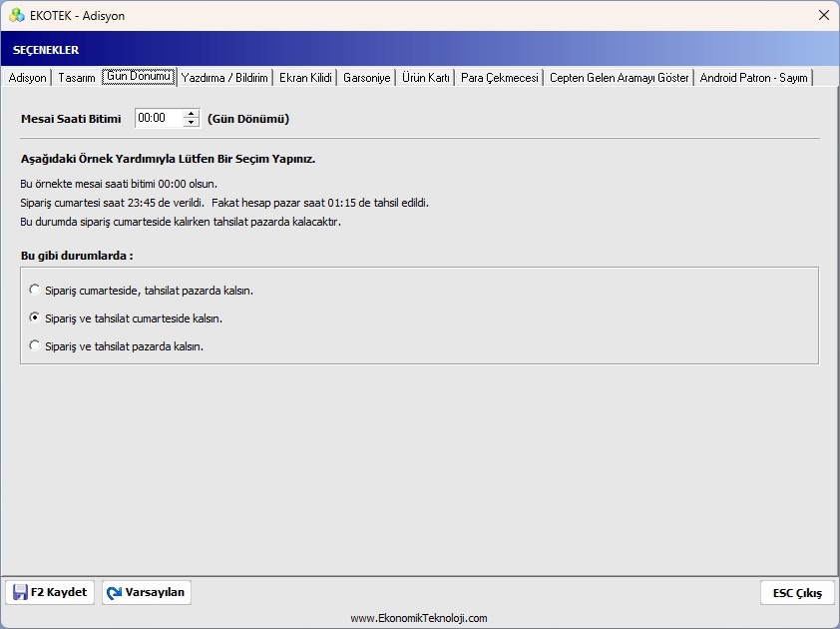Click the EKOTEK app icon in title bar

pos(17,15)
